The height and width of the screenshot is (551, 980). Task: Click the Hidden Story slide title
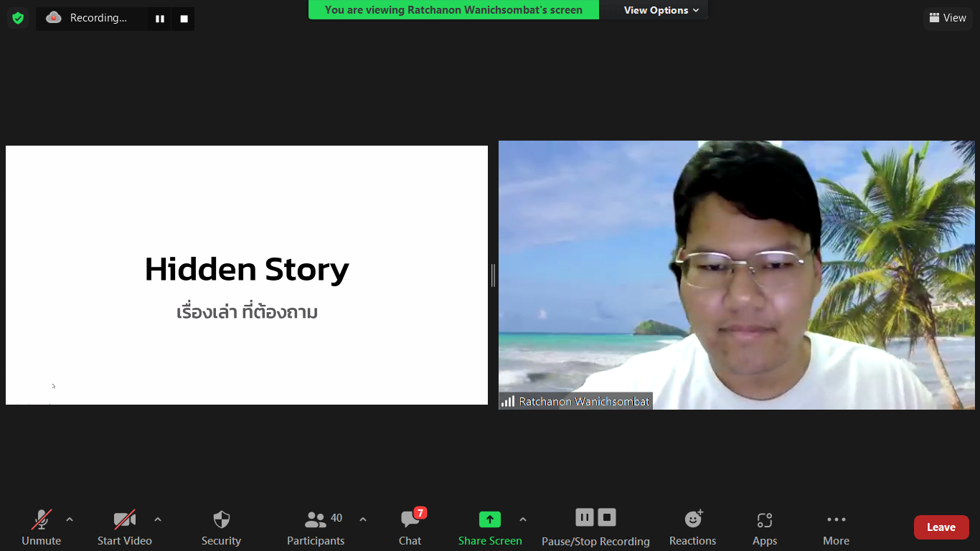point(247,270)
